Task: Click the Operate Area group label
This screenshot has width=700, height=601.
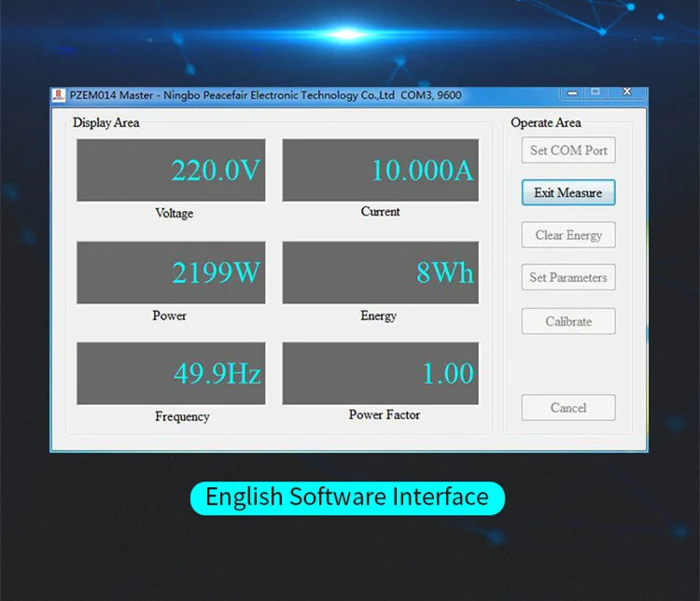Action: click(546, 122)
